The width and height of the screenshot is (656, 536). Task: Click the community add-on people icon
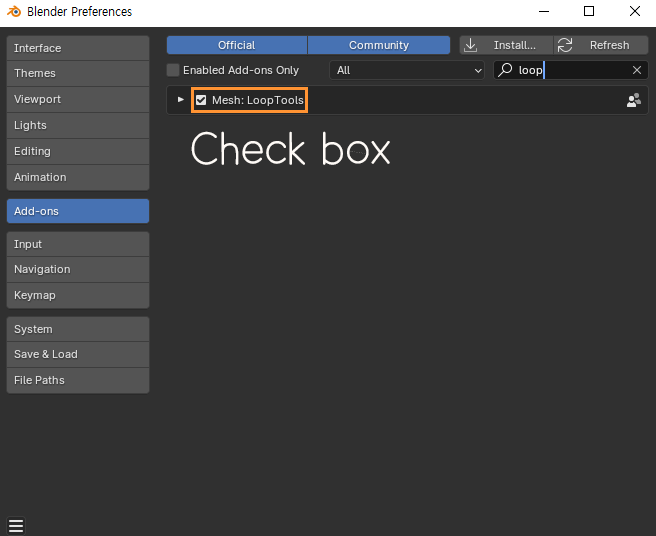634,100
